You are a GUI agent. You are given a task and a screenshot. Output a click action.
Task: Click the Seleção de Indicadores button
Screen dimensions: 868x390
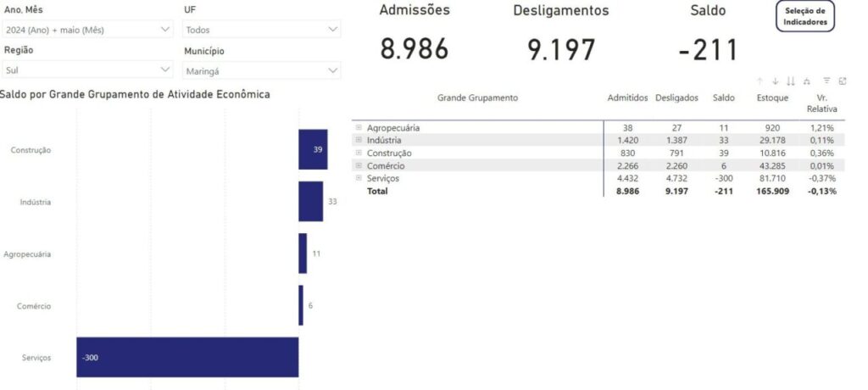point(805,16)
